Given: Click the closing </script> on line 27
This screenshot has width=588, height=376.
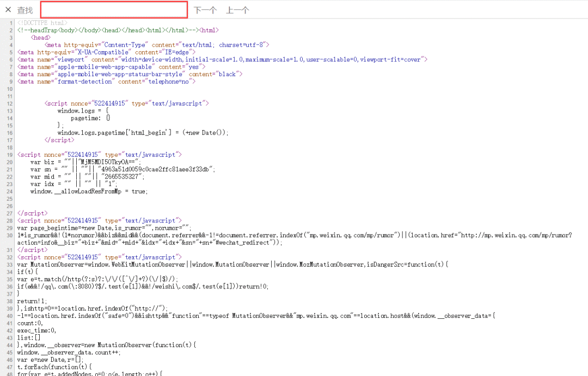Looking at the screenshot, I should (32, 213).
